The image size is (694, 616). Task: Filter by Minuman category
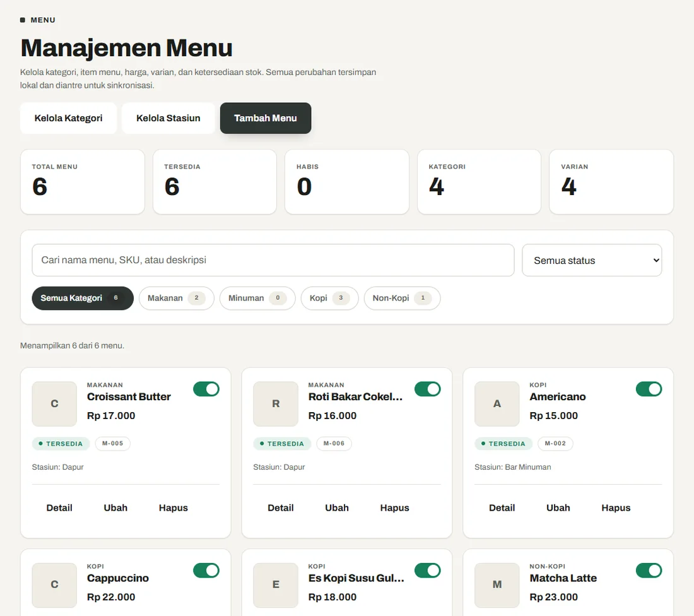pos(257,298)
